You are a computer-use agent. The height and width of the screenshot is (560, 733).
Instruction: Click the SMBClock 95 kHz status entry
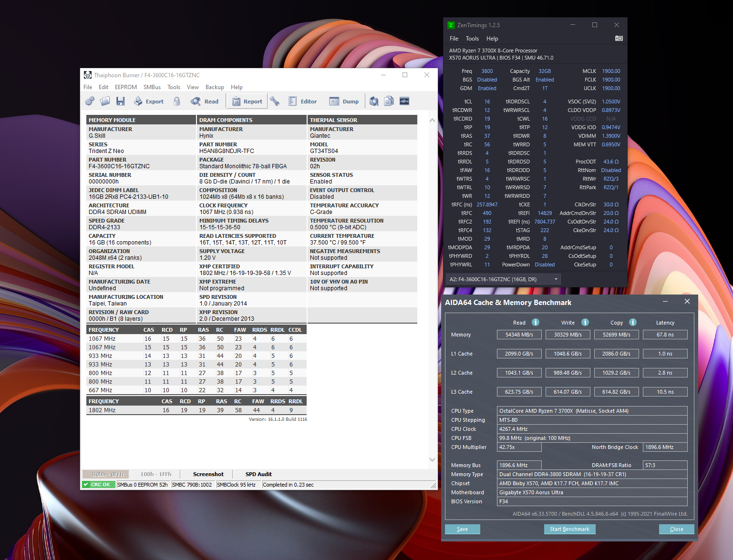pos(237,485)
